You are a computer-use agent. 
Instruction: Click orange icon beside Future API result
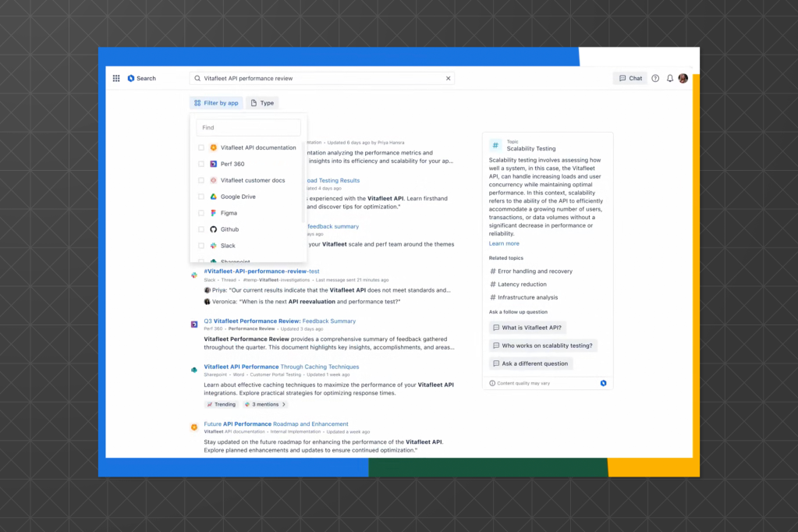coord(194,427)
